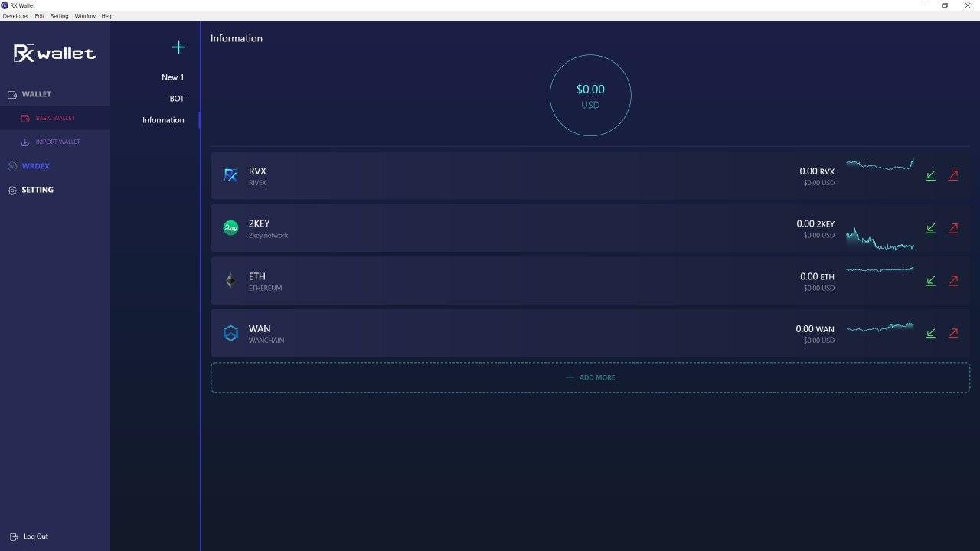Viewport: 980px width, 551px height.
Task: Click the $0.00 USD balance circle
Action: (590, 96)
